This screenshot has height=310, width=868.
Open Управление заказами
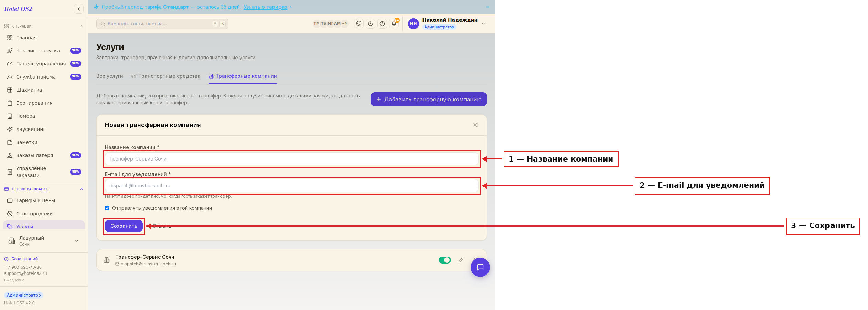pos(44,172)
